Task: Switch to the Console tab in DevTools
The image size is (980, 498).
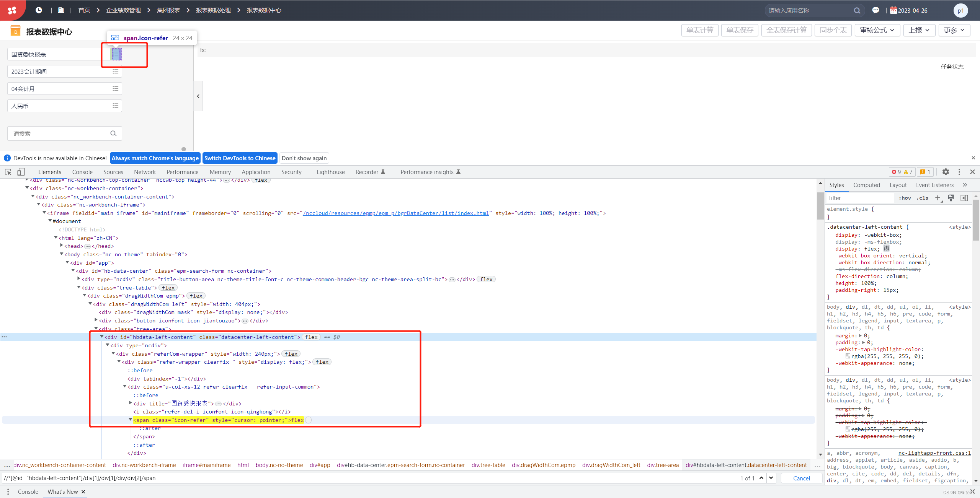Action: 82,172
